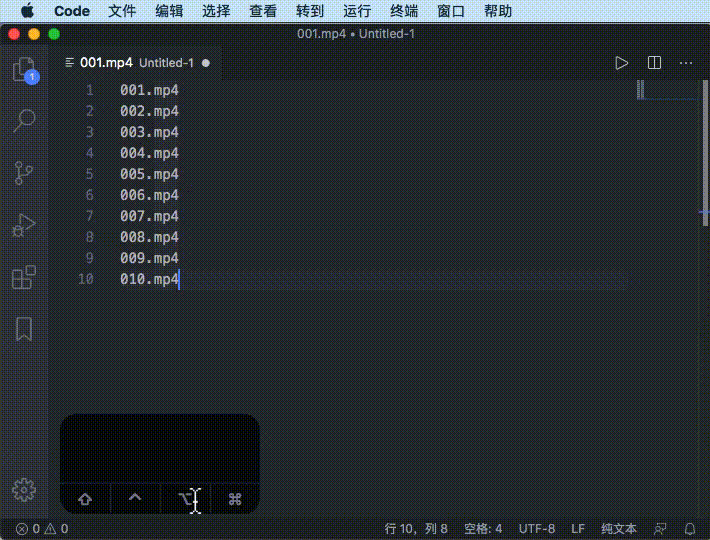
Task: Click the unsaved dot on the tab
Action: [x=206, y=63]
